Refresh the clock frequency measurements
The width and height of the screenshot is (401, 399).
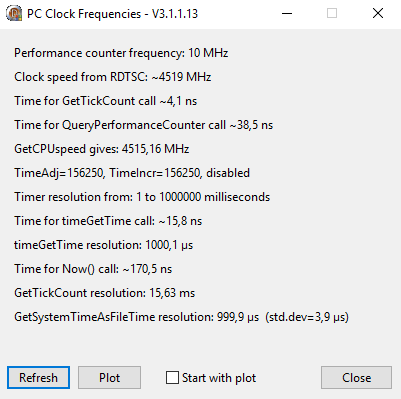[x=38, y=378]
